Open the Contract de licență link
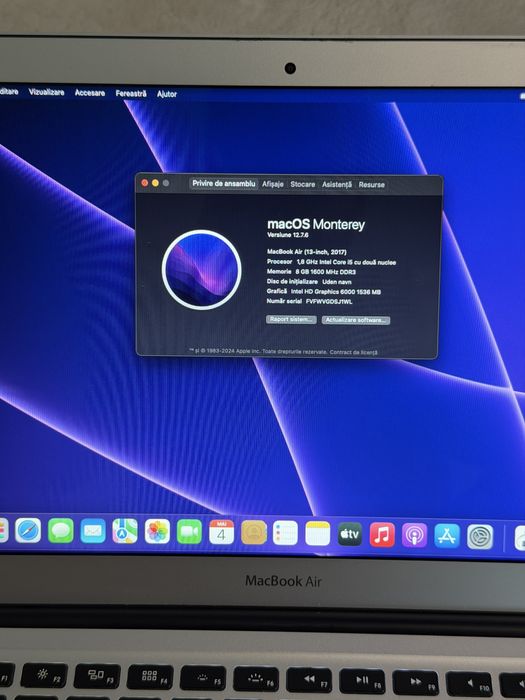Screen dimensions: 525x700 coord(354,352)
